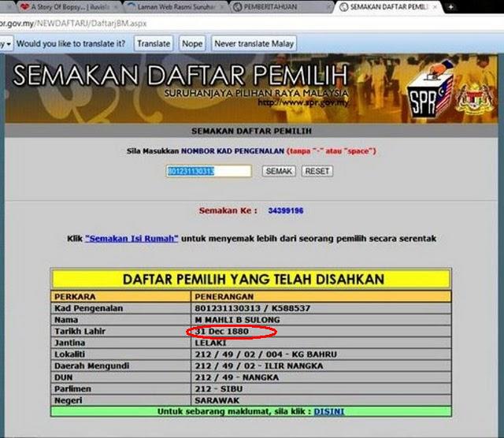The height and width of the screenshot is (438, 504).
Task: Select the SEMAKAN DAFTAR PEMILIH tab
Action: [388, 7]
